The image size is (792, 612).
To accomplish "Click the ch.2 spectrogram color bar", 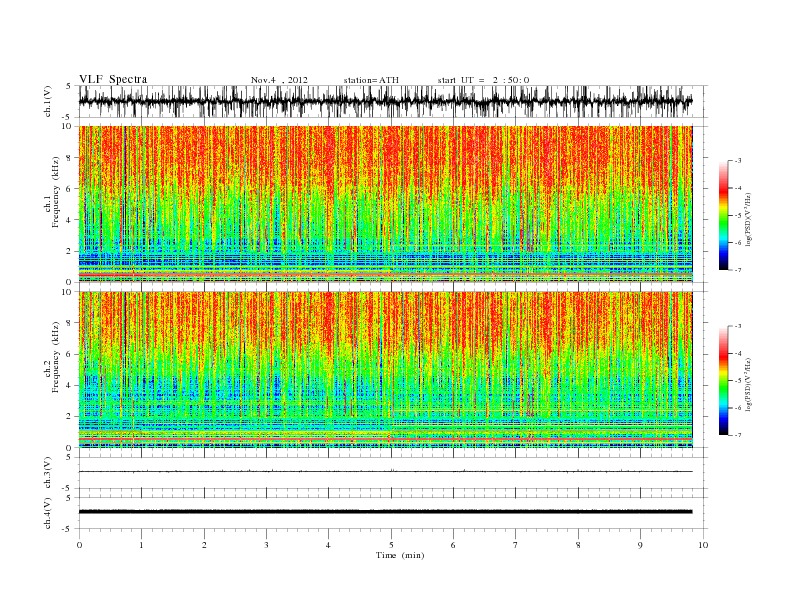I will 723,380.
